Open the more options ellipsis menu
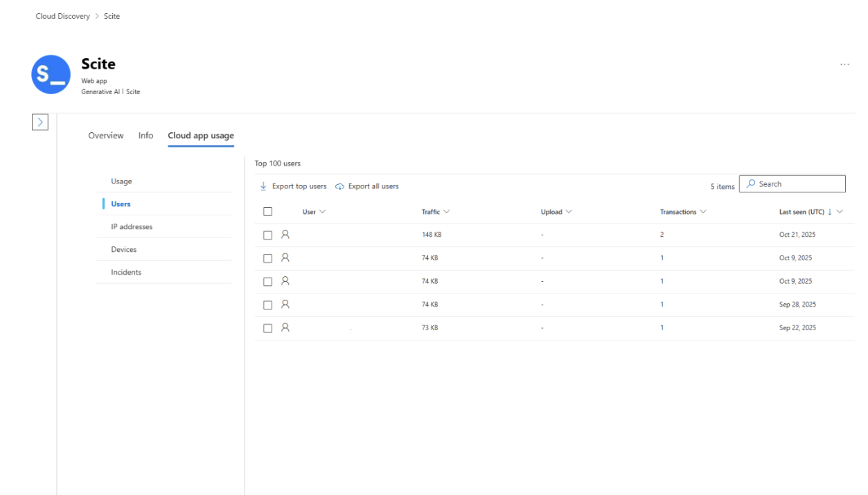The image size is (868, 495). coord(844,64)
